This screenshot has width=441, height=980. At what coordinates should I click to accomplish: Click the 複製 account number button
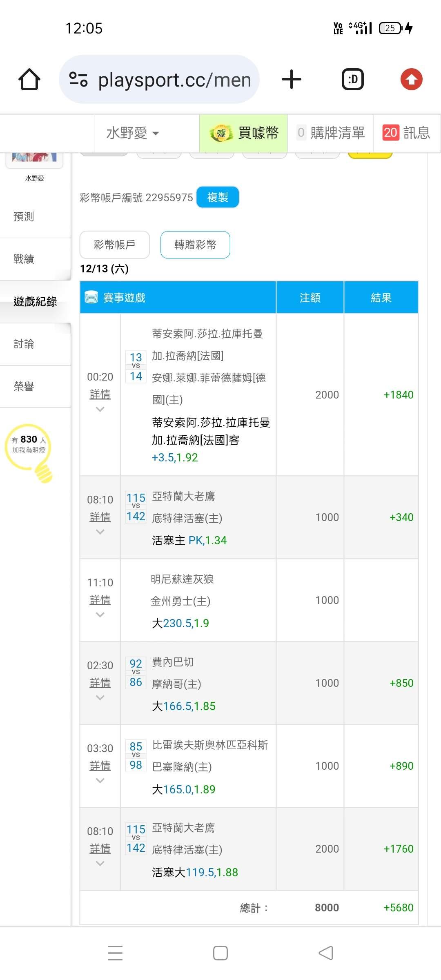(x=218, y=197)
